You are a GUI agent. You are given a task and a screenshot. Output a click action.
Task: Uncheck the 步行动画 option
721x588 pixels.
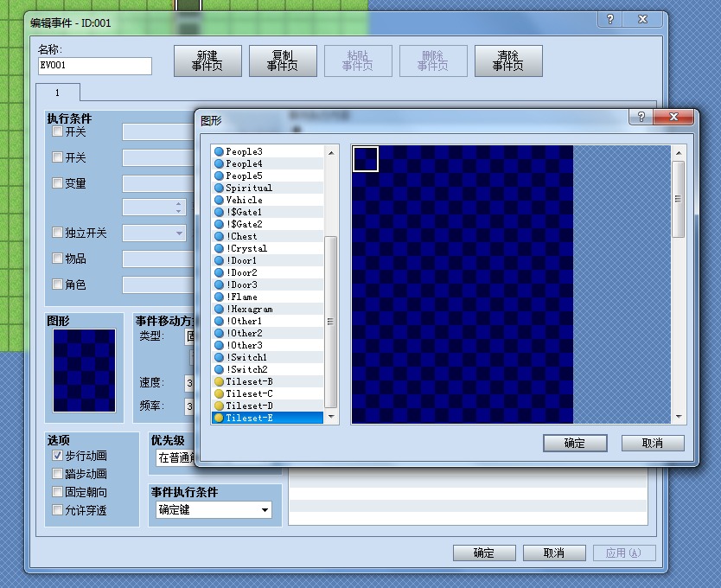[x=57, y=456]
